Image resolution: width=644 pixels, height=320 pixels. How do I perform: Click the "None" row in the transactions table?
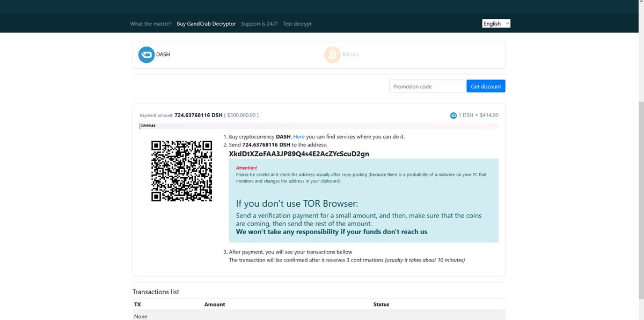pyautogui.click(x=319, y=316)
